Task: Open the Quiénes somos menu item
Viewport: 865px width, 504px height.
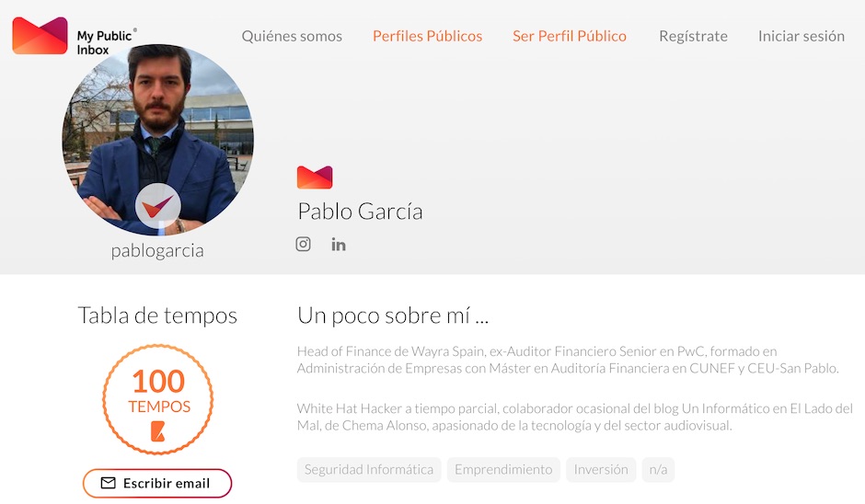Action: point(292,37)
